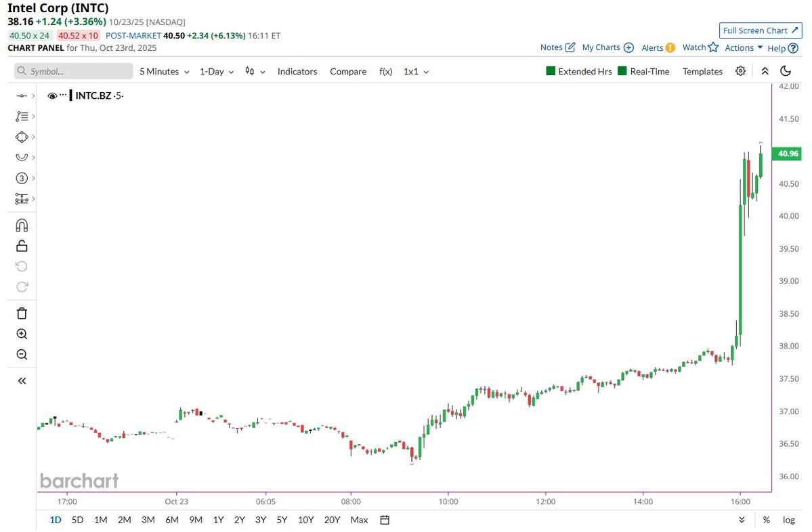The image size is (812, 532).
Task: Open the date range calendar icon
Action: 385,520
